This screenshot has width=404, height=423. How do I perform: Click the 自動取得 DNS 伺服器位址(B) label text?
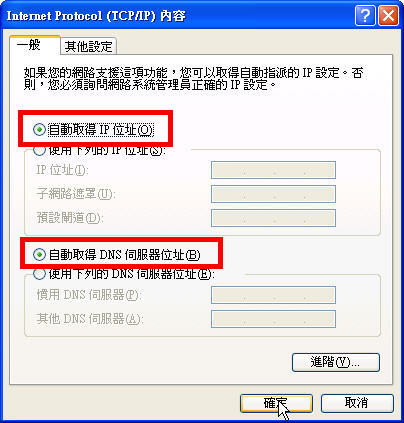(x=124, y=255)
